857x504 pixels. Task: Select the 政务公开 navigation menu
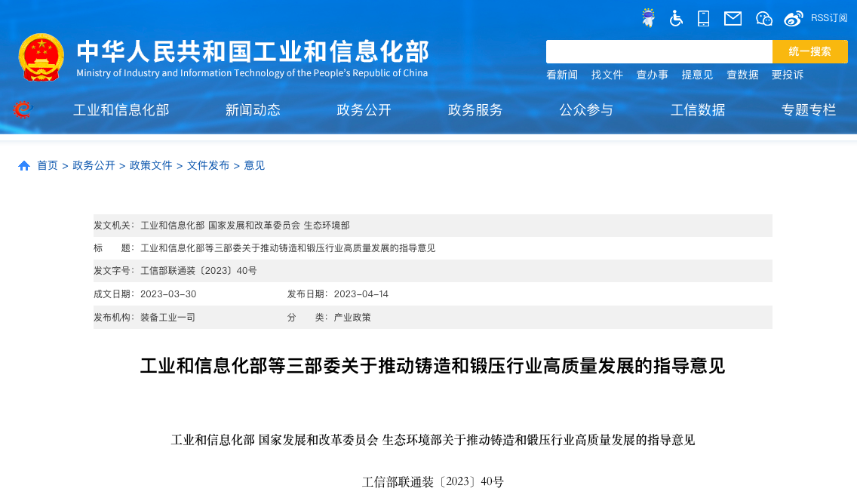point(364,110)
